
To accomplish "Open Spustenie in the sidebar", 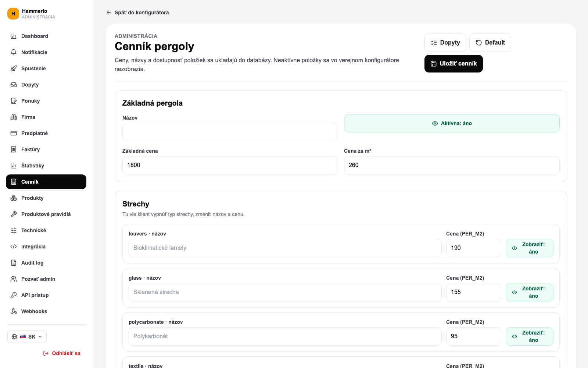I will 46,68.
